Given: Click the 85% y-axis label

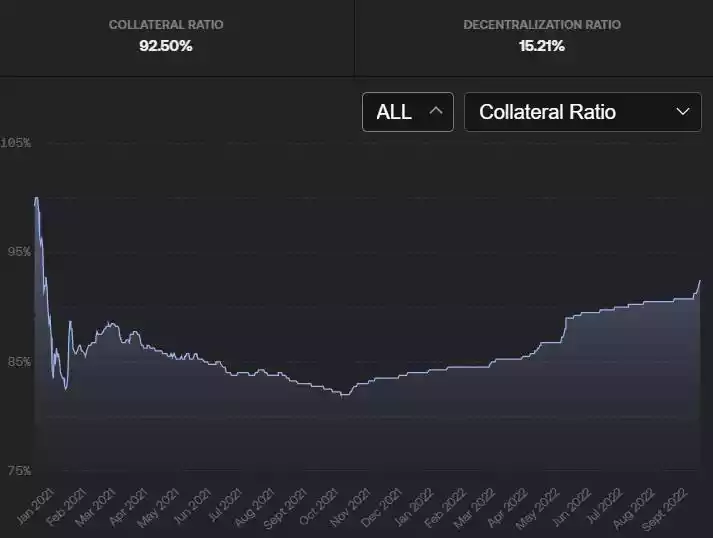Looking at the screenshot, I should click(x=19, y=362).
